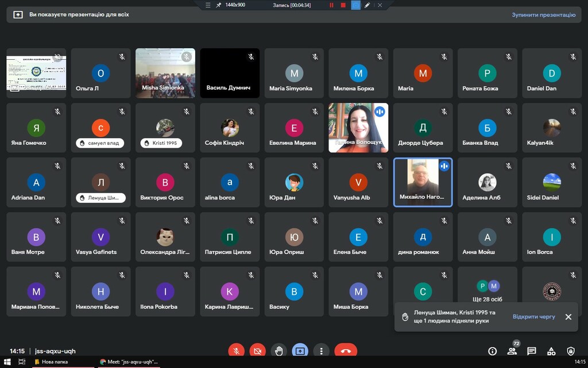Dismiss the raised hands notification

568,317
